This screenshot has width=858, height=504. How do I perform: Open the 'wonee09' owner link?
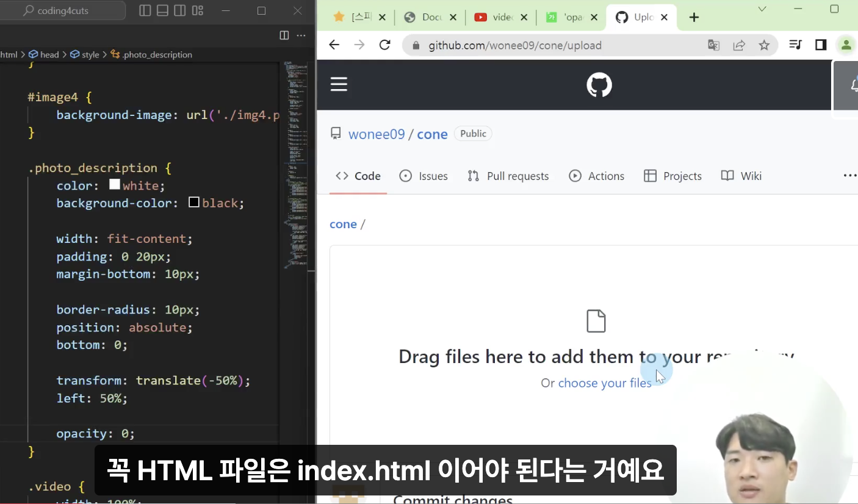[377, 134]
